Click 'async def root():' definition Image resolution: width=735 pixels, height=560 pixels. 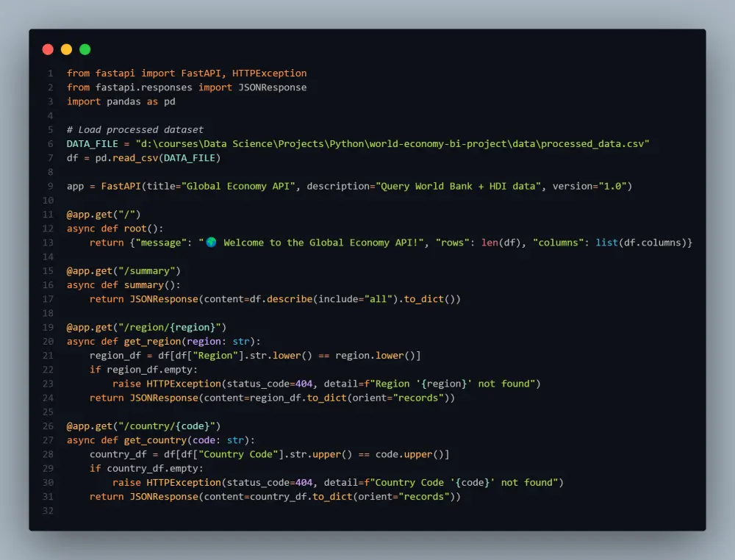[x=115, y=229]
